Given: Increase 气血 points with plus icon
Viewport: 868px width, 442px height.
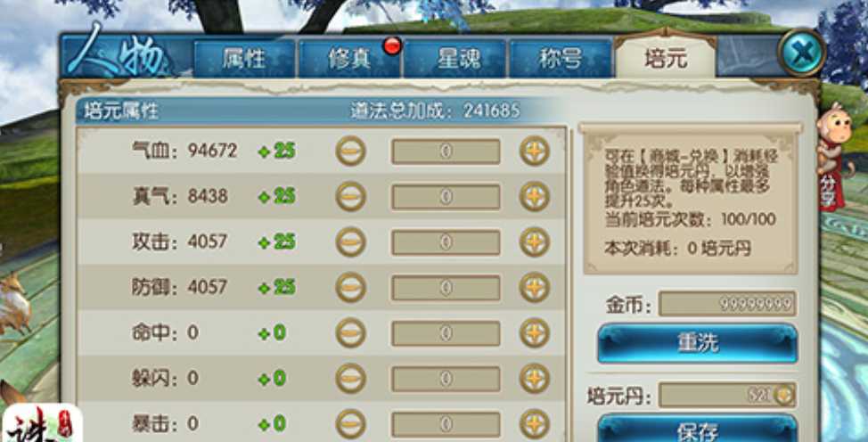Looking at the screenshot, I should [x=534, y=151].
